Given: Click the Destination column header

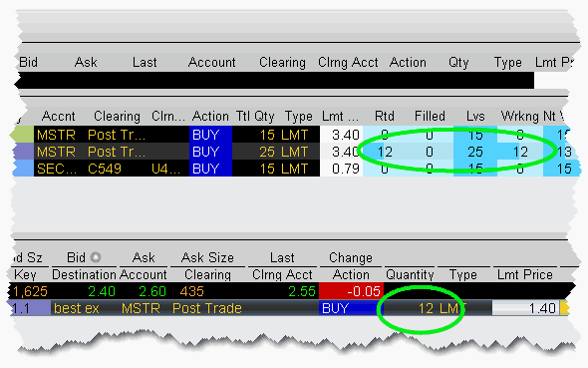Looking at the screenshot, I should (85, 274).
